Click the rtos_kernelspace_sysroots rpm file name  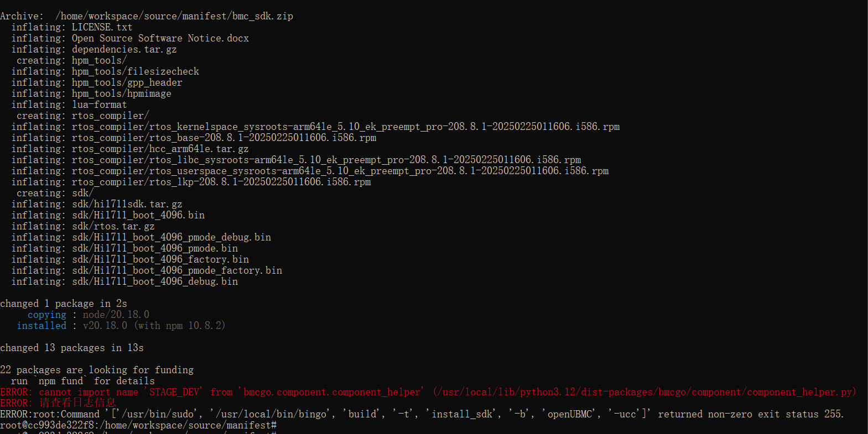click(345, 127)
